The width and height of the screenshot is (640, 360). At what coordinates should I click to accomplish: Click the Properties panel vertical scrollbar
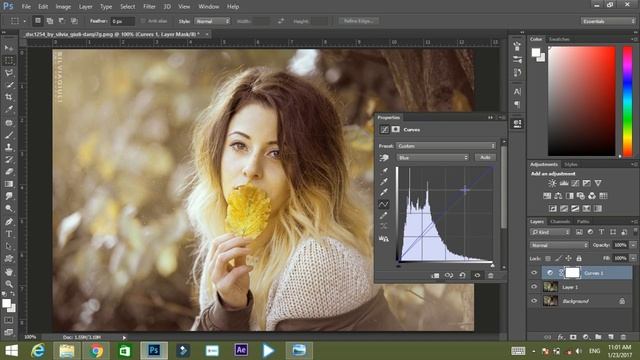point(504,186)
